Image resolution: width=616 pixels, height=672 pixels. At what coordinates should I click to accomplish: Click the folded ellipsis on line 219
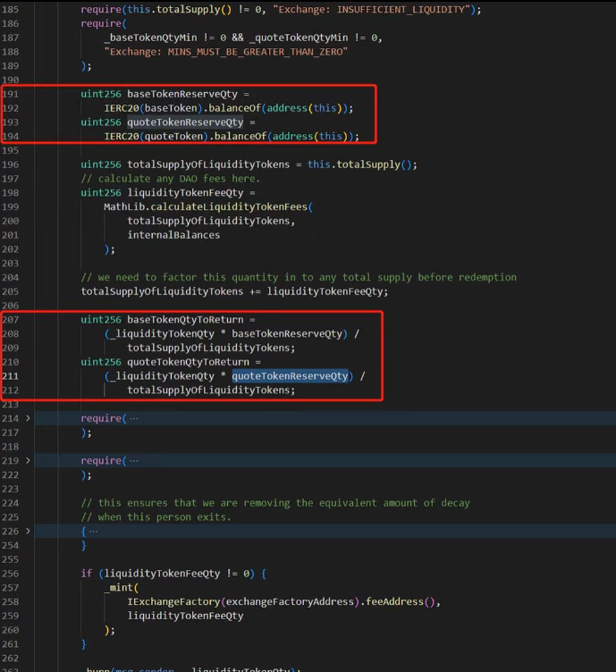click(133, 460)
